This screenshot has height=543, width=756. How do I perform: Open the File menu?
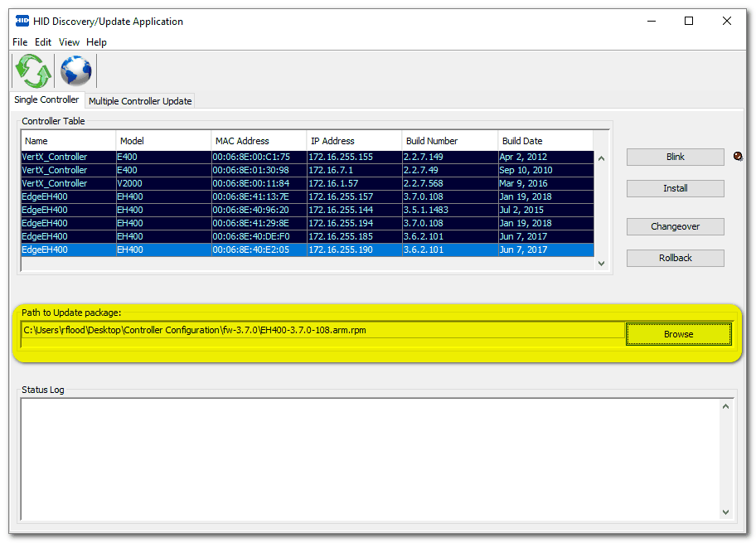pyautogui.click(x=20, y=42)
